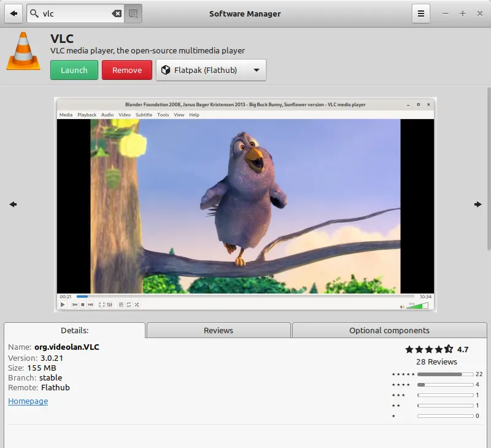Click the four-star rating bar
Image resolution: width=491 pixels, height=448 pixels.
click(x=446, y=384)
